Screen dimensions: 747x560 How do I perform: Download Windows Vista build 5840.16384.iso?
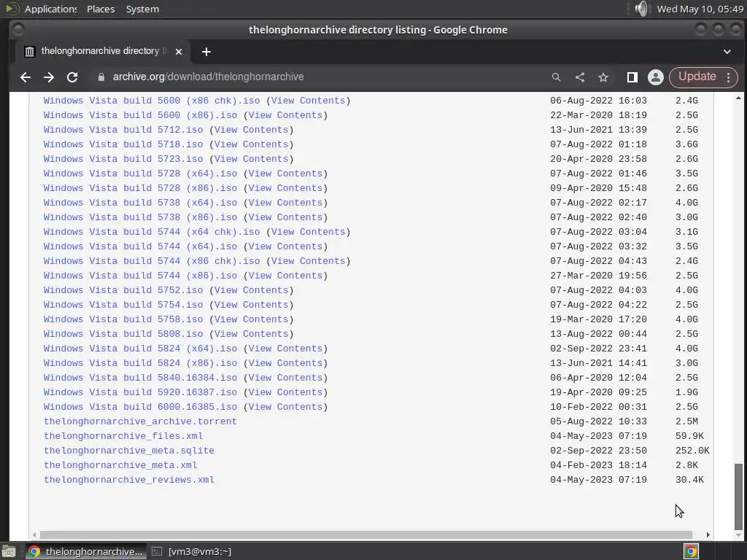(x=141, y=378)
